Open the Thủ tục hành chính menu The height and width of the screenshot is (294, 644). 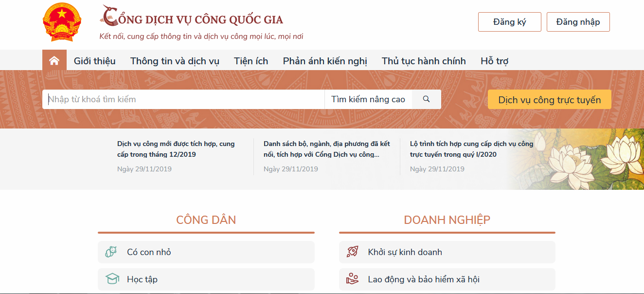pyautogui.click(x=423, y=60)
